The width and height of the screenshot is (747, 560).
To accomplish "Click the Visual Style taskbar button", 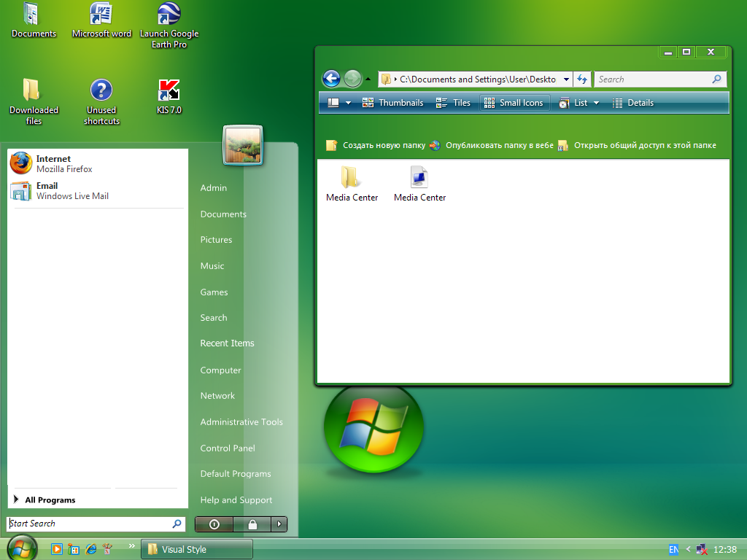I will point(197,549).
